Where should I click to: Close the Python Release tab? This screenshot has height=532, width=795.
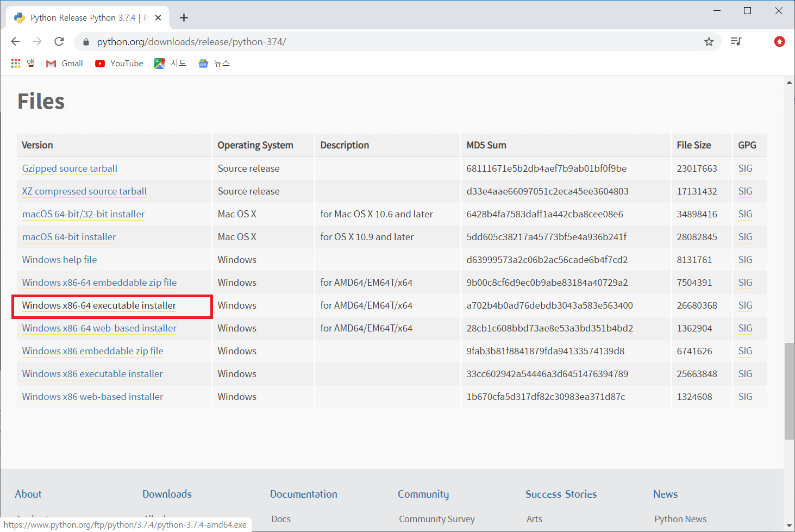click(x=158, y=18)
